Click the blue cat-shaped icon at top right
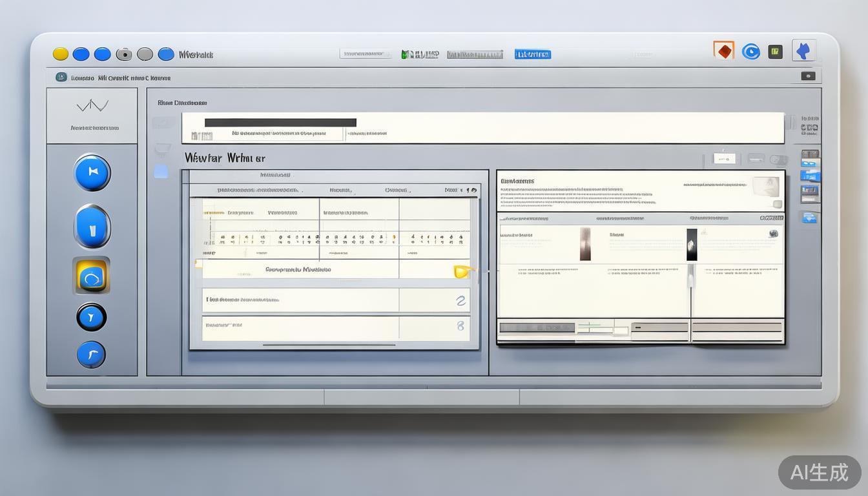This screenshot has width=868, height=496. (803, 50)
